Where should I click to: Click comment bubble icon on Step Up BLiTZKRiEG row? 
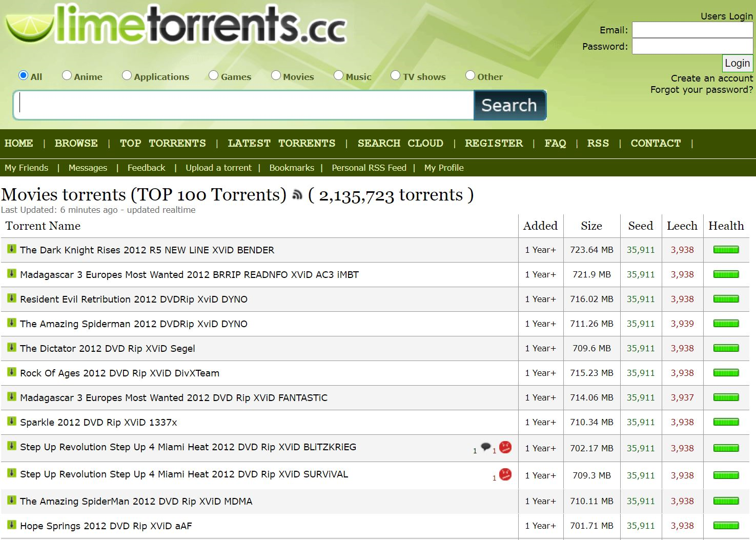click(486, 447)
